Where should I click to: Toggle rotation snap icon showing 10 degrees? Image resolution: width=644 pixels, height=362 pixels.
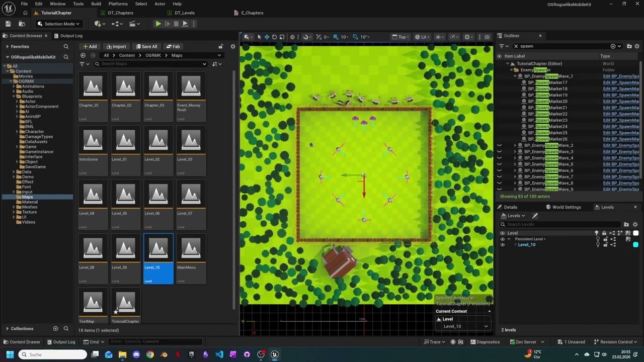point(356,37)
